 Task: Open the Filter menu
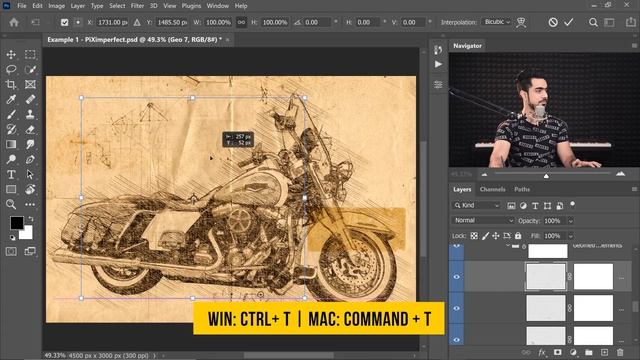pyautogui.click(x=137, y=6)
